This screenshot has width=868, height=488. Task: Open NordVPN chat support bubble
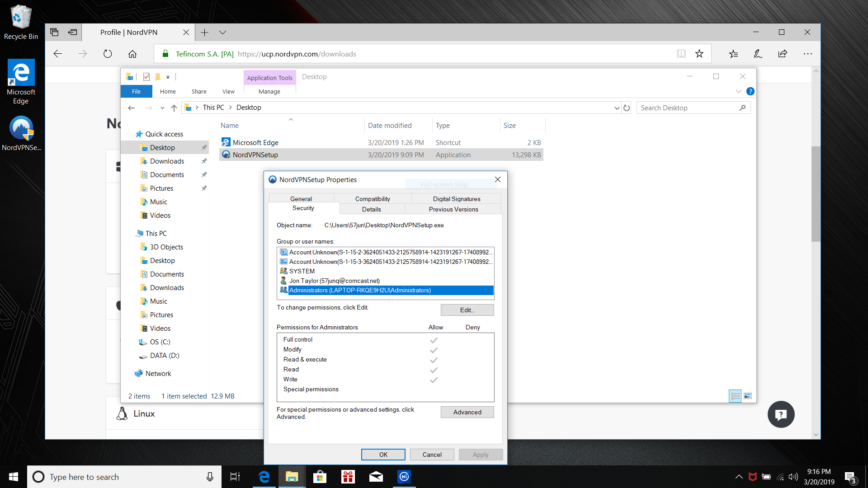(x=781, y=414)
